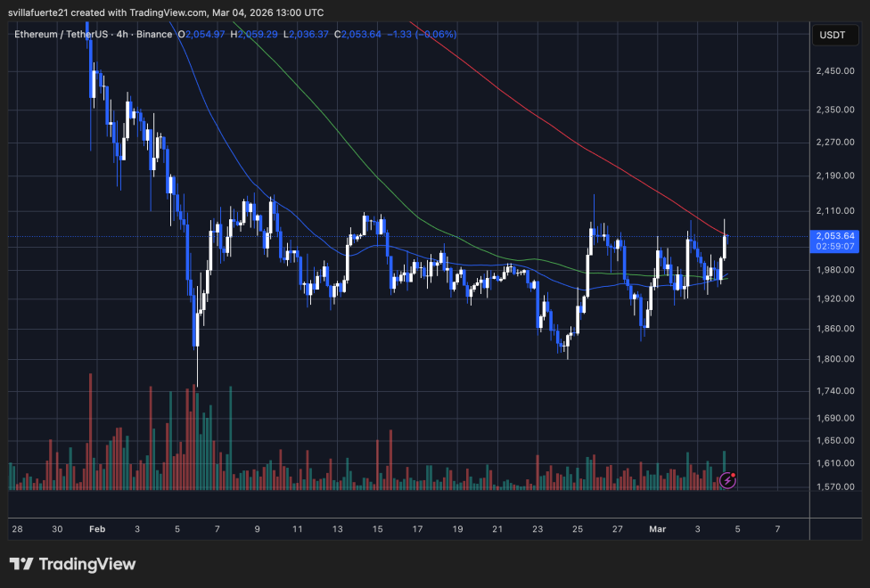The height and width of the screenshot is (588, 870).
Task: Click Mar on the time axis
Action: (657, 529)
